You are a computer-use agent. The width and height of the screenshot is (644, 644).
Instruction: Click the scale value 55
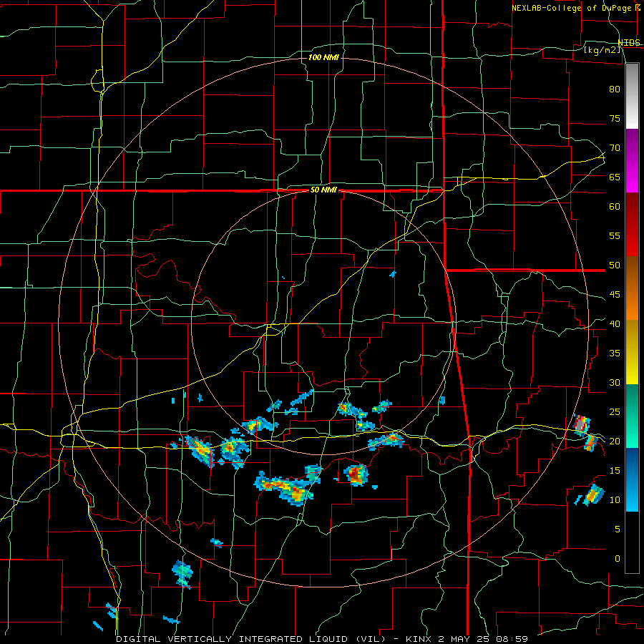(x=615, y=235)
